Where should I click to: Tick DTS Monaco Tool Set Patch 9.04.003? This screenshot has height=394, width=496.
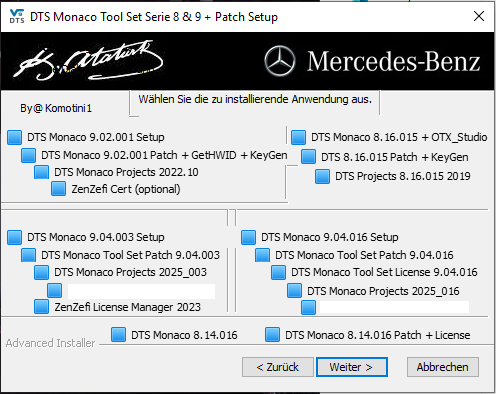28,255
